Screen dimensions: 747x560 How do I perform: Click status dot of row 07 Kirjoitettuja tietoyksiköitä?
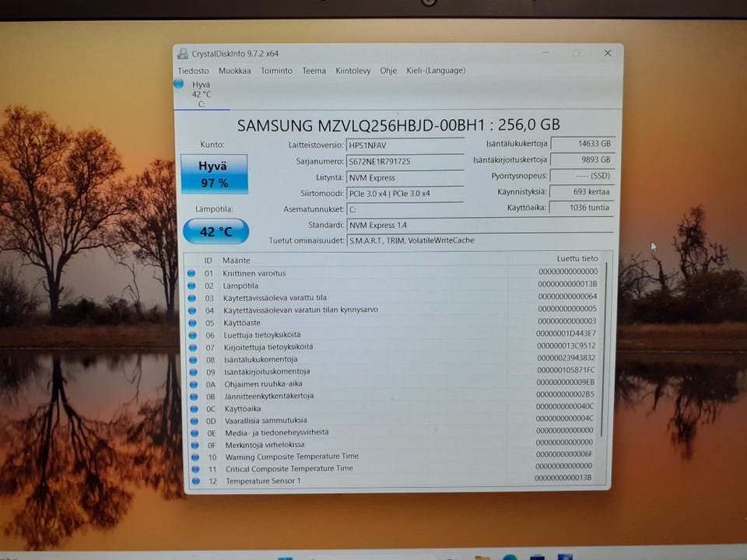(193, 348)
